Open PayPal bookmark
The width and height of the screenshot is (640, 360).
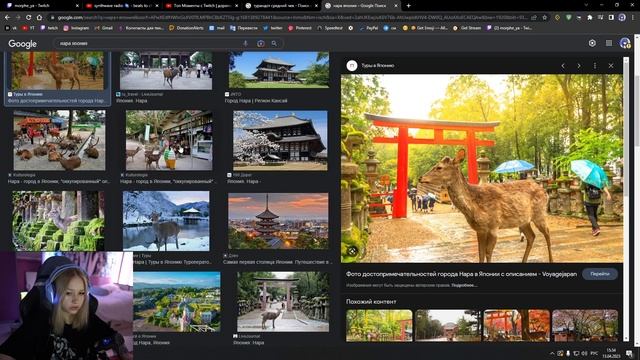tap(369, 28)
